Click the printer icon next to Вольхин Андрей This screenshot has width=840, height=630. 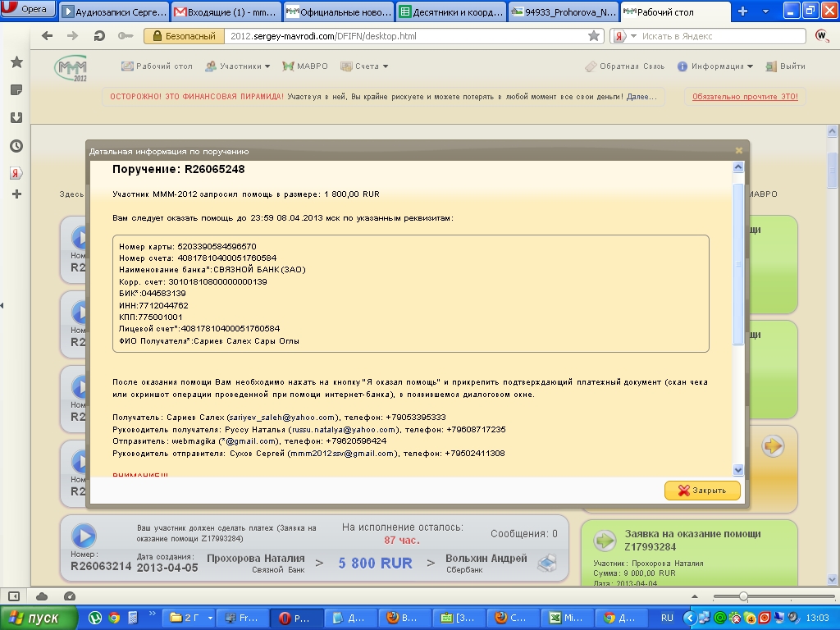[547, 563]
